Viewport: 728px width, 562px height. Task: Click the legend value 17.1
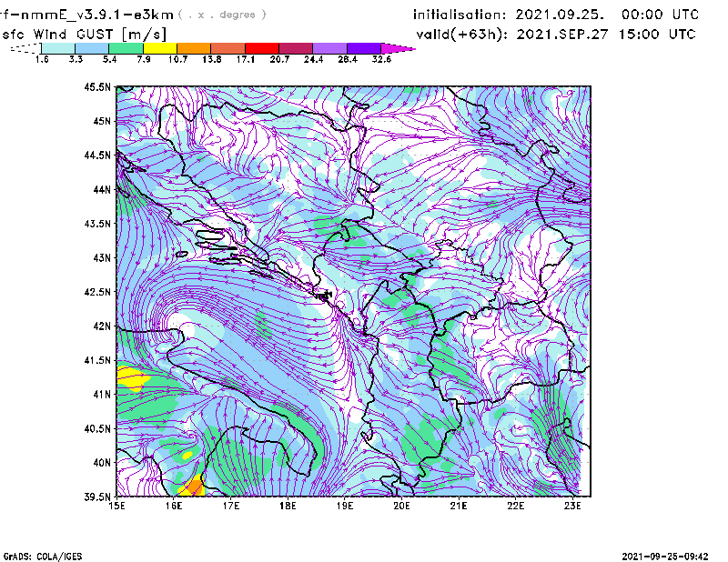click(x=246, y=59)
